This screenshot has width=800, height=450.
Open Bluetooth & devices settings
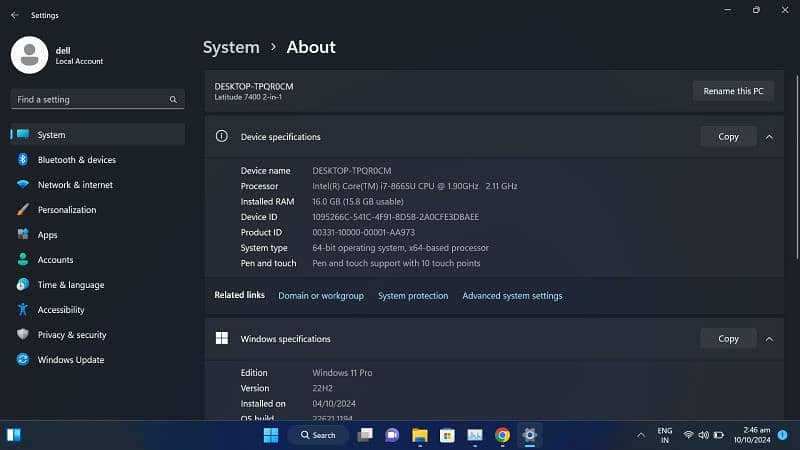point(76,160)
